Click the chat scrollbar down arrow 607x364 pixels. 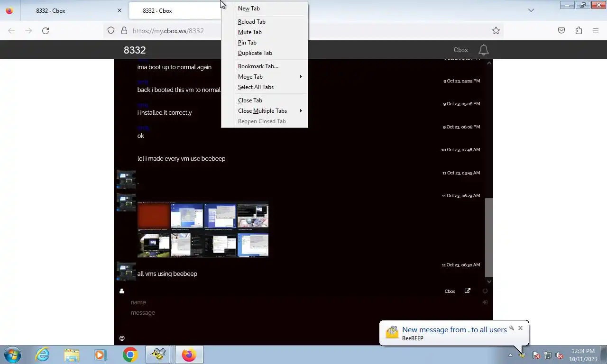[489, 282]
